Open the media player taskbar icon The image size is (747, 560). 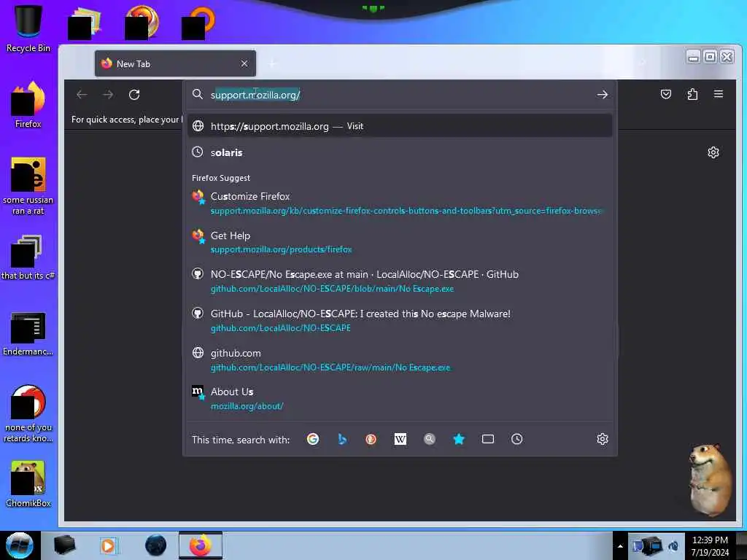[x=108, y=545]
